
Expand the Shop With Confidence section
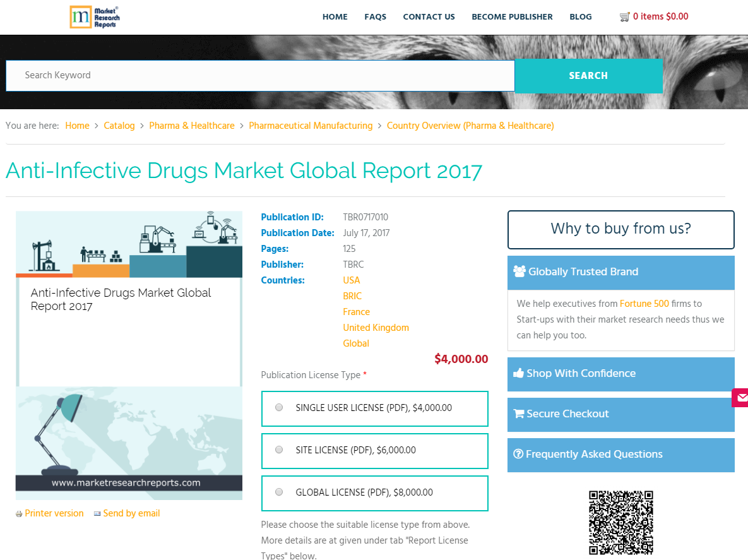point(620,372)
